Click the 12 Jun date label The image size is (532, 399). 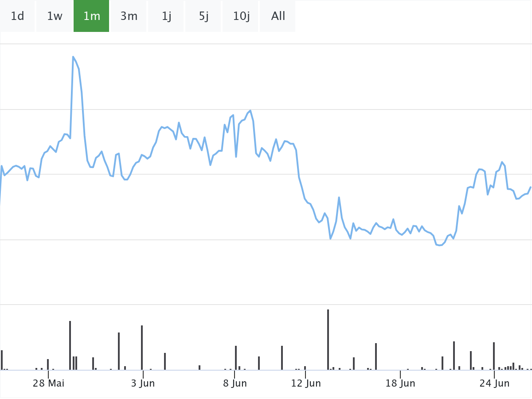(306, 383)
